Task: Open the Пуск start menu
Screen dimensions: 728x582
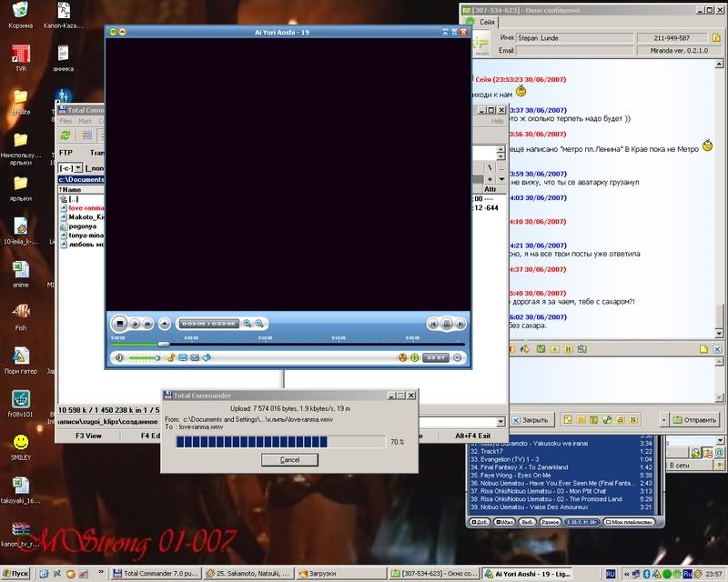Action: tap(15, 574)
